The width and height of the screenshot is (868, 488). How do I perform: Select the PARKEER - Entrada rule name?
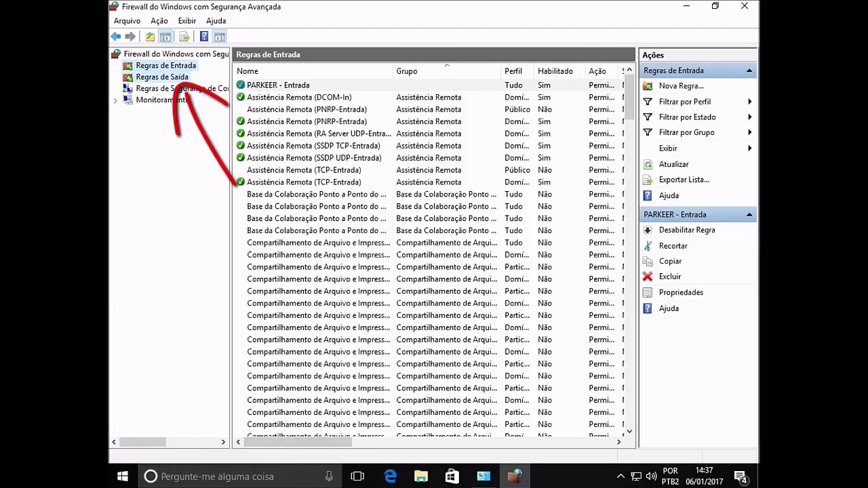pos(278,85)
